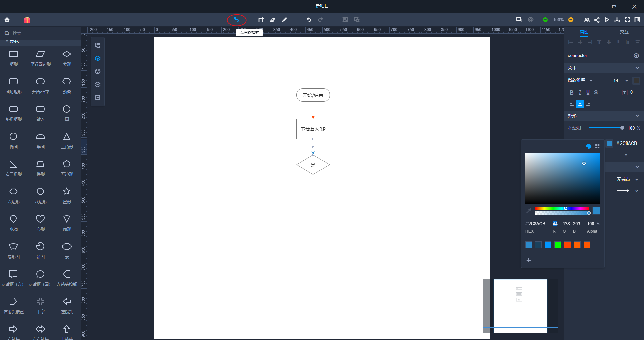Pick the 开始/结束 terminator shape
This screenshot has height=340, width=644.
40,85
